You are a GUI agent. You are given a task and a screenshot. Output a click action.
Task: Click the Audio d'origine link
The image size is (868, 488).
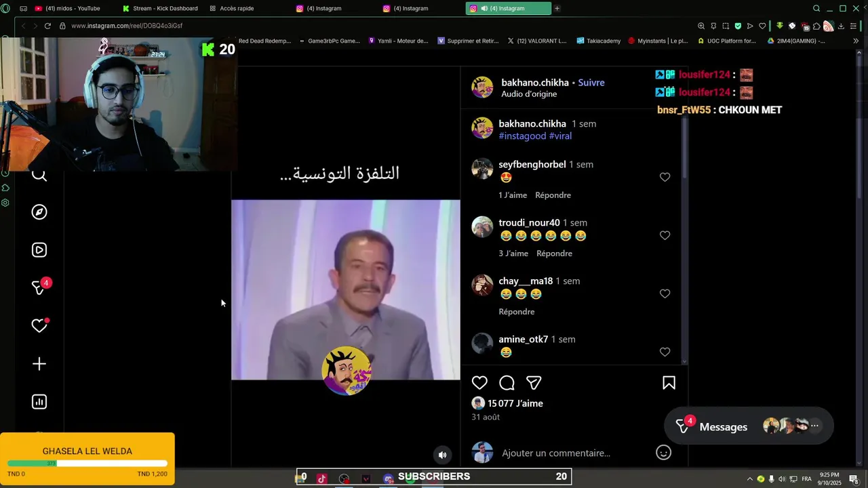pyautogui.click(x=529, y=94)
